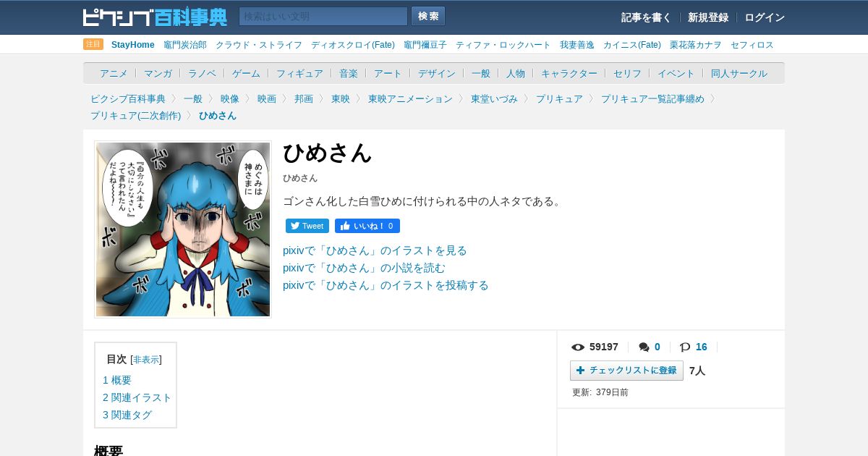This screenshot has width=868, height=456.
Task: Open the 邦画 breadcrumb link
Action: click(304, 98)
